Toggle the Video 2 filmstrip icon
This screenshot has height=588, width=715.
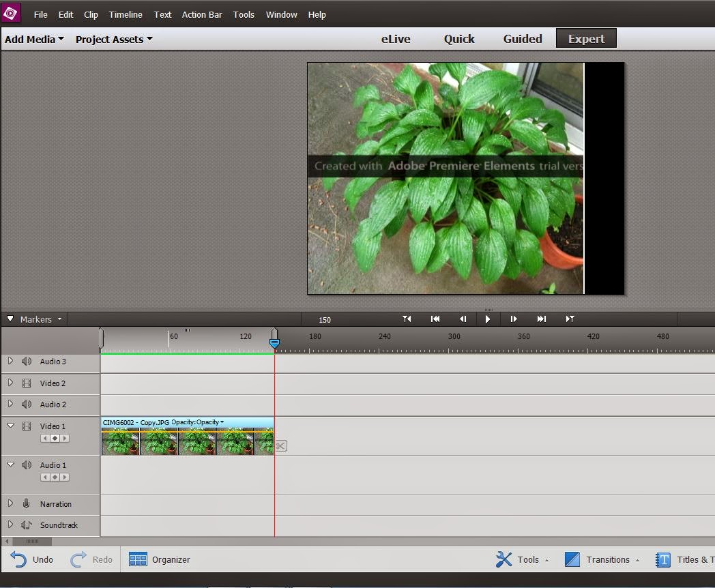tap(27, 383)
